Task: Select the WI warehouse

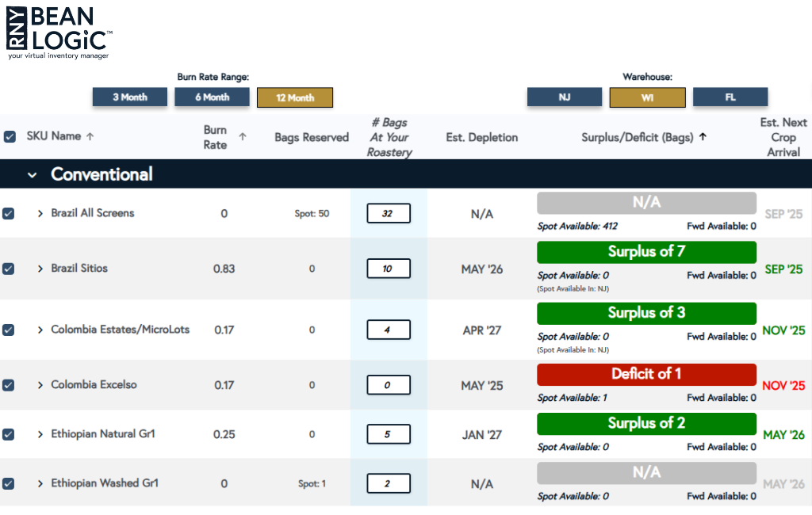Action: 647,97
